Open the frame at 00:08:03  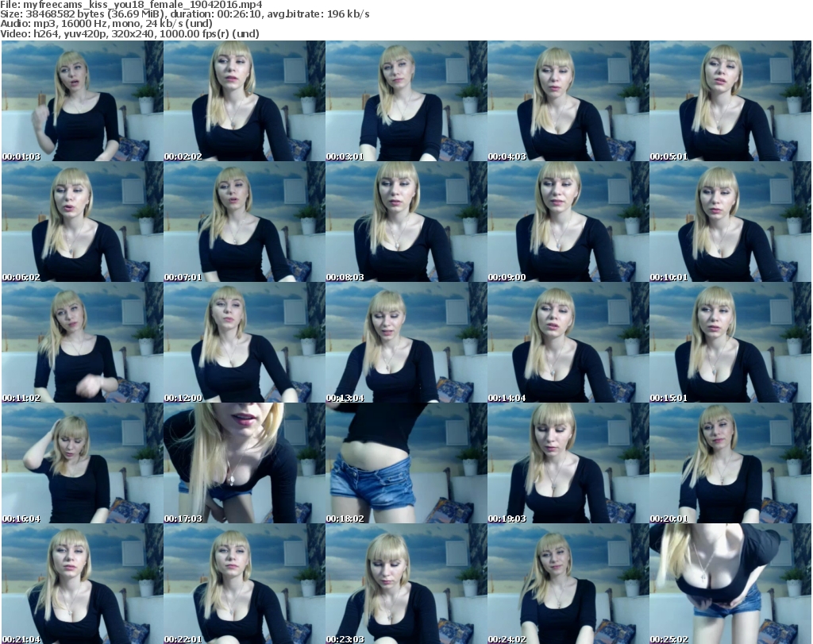point(406,222)
